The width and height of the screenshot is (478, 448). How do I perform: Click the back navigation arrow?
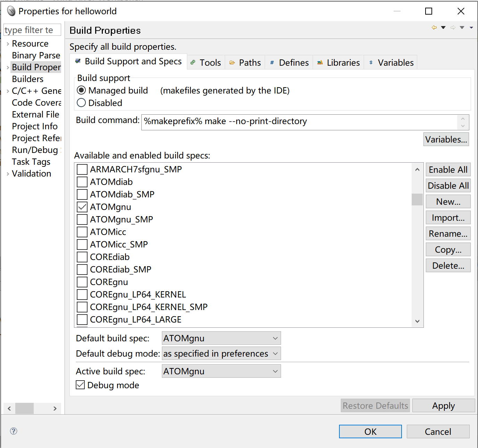[x=434, y=27]
